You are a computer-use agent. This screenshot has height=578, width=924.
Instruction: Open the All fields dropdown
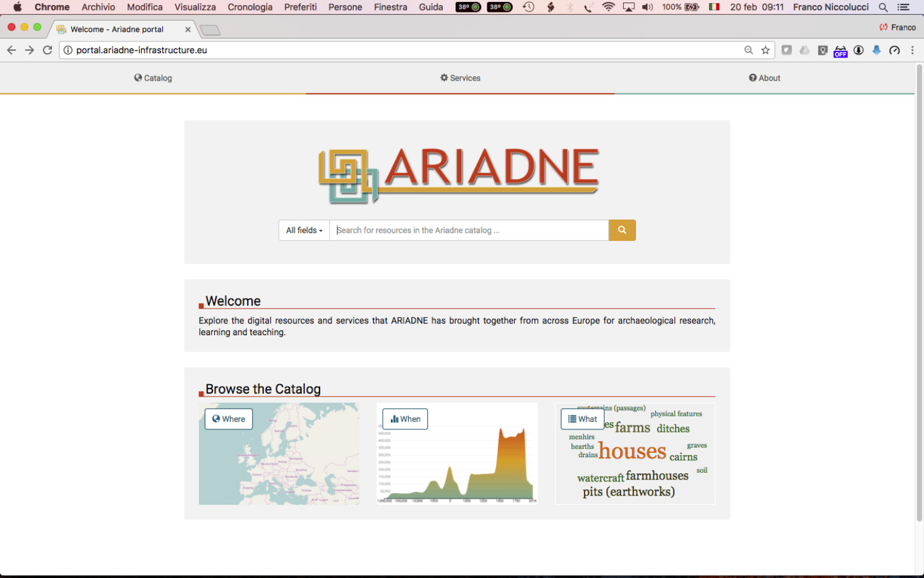(x=304, y=230)
